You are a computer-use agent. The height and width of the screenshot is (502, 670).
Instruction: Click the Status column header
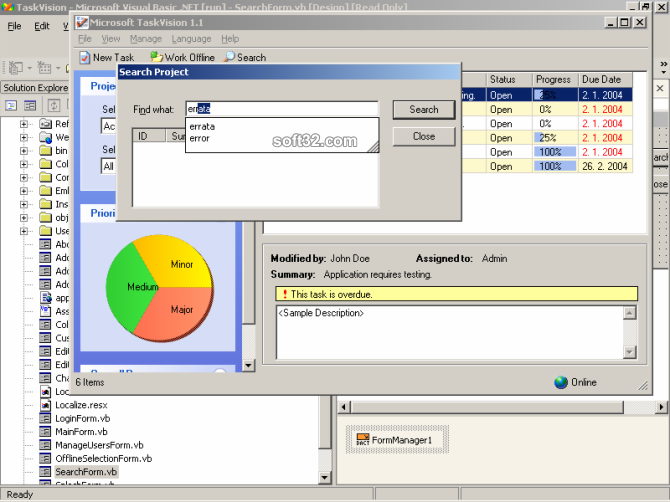point(509,79)
